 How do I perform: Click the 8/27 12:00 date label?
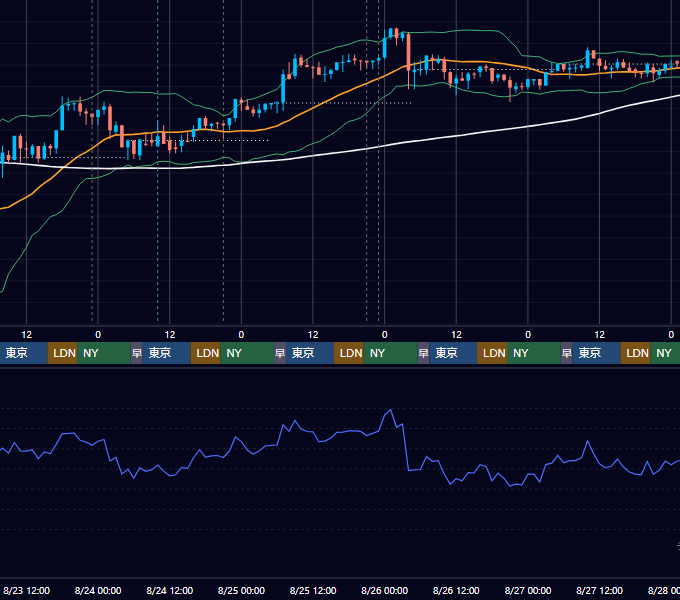(x=599, y=590)
